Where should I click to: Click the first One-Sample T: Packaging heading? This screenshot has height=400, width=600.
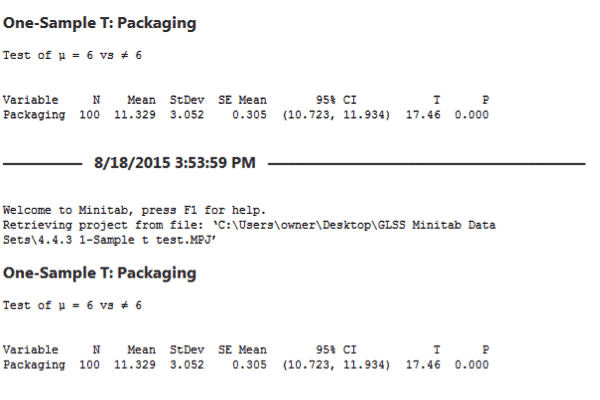(99, 23)
